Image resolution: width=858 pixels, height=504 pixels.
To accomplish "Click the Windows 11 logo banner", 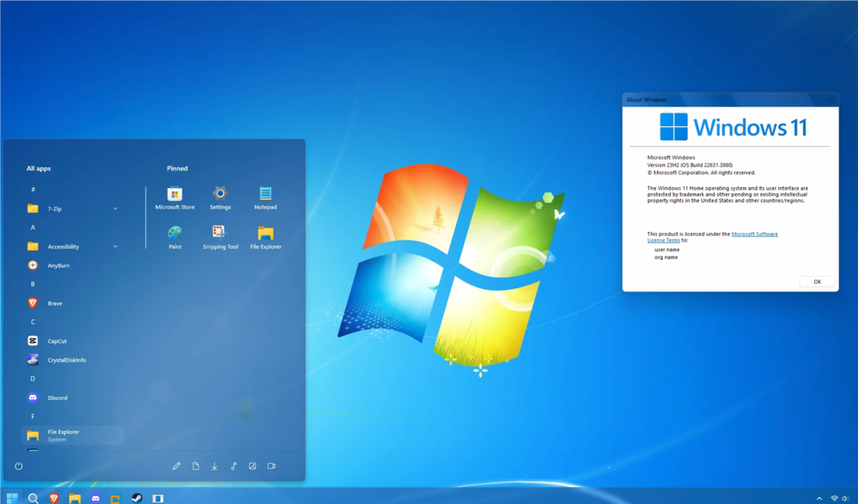I will click(733, 127).
